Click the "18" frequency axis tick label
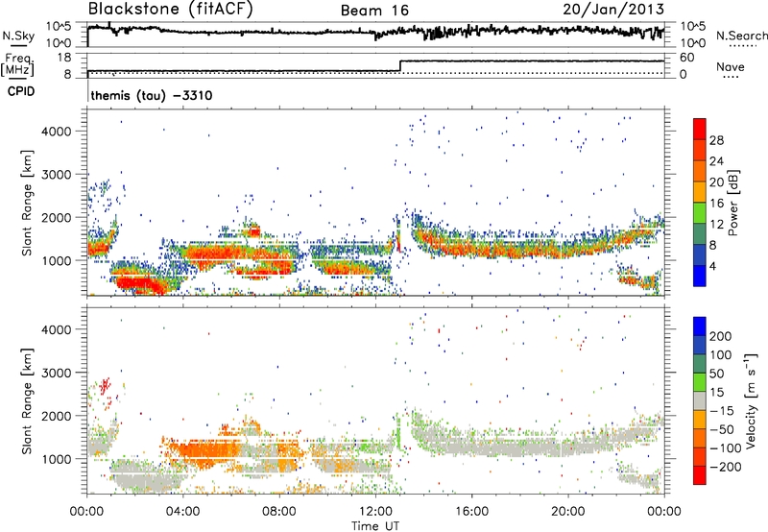Image resolution: width=768 pixels, height=532 pixels. point(64,58)
